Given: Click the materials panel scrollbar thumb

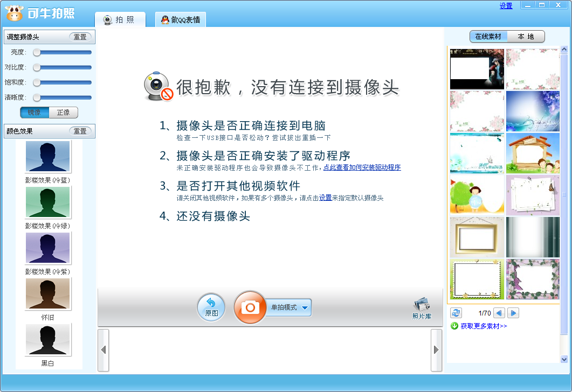Looking at the screenshot, I should tap(564, 194).
